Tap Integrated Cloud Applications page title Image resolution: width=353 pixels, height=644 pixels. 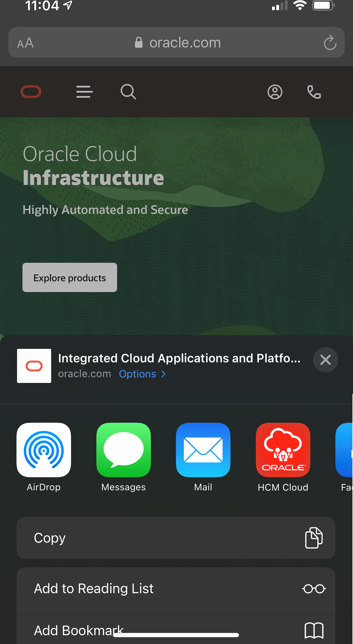point(179,358)
